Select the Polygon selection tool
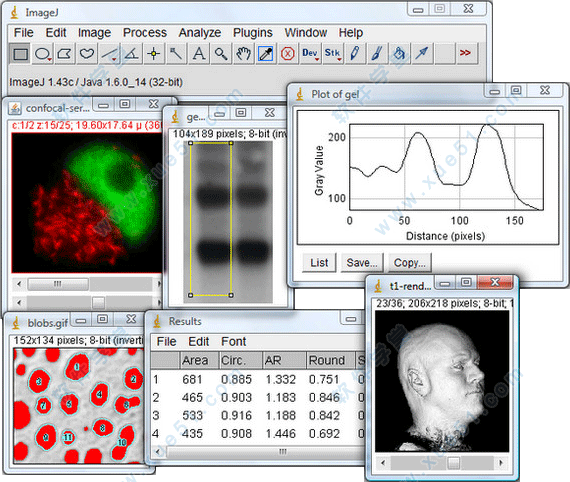570x482 pixels. tap(65, 54)
